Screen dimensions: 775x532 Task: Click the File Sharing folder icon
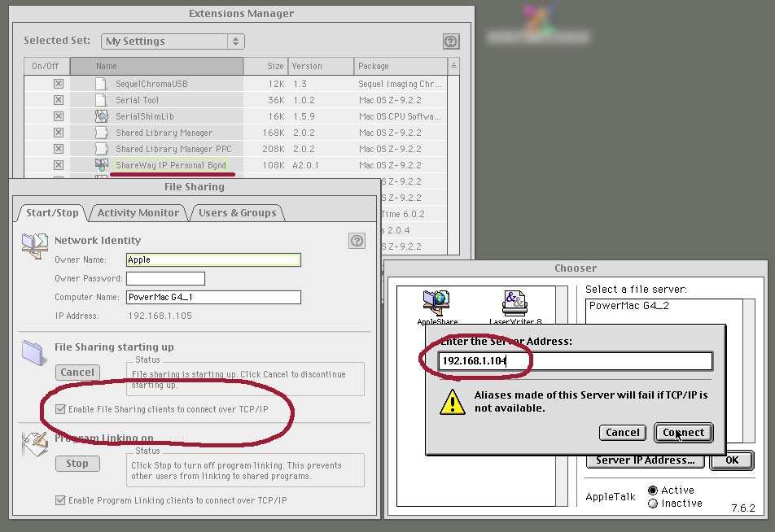tap(33, 353)
